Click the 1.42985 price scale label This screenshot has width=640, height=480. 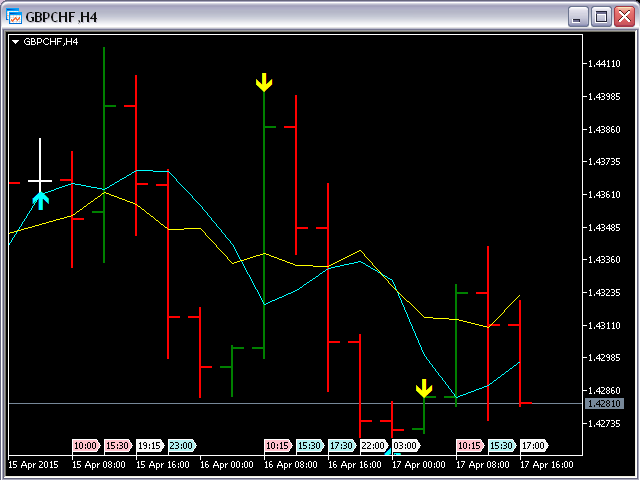coord(604,358)
